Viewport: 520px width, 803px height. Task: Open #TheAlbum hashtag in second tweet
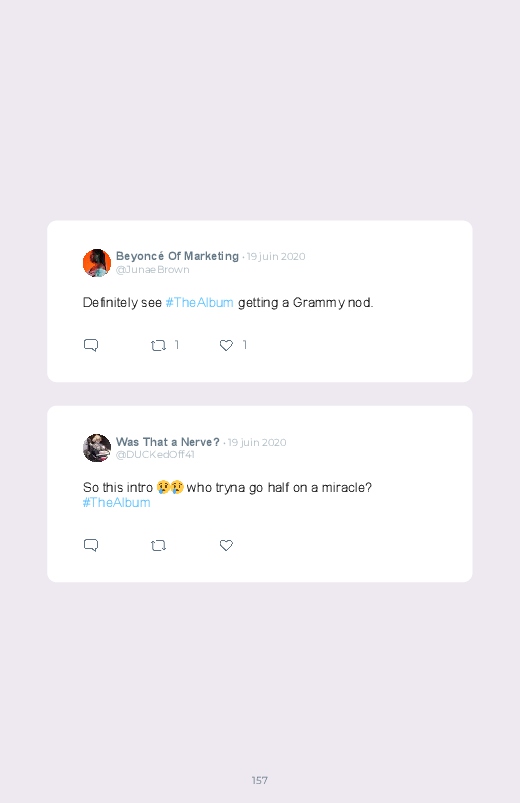[116, 502]
